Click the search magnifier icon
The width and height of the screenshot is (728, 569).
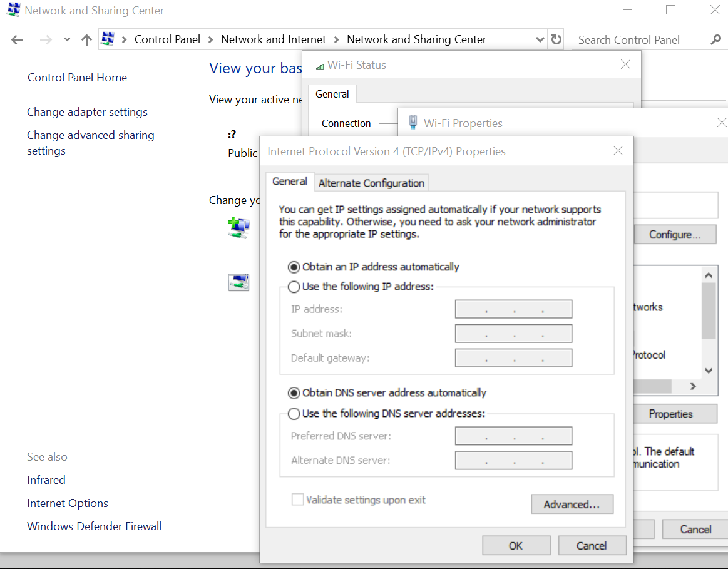[x=715, y=40]
